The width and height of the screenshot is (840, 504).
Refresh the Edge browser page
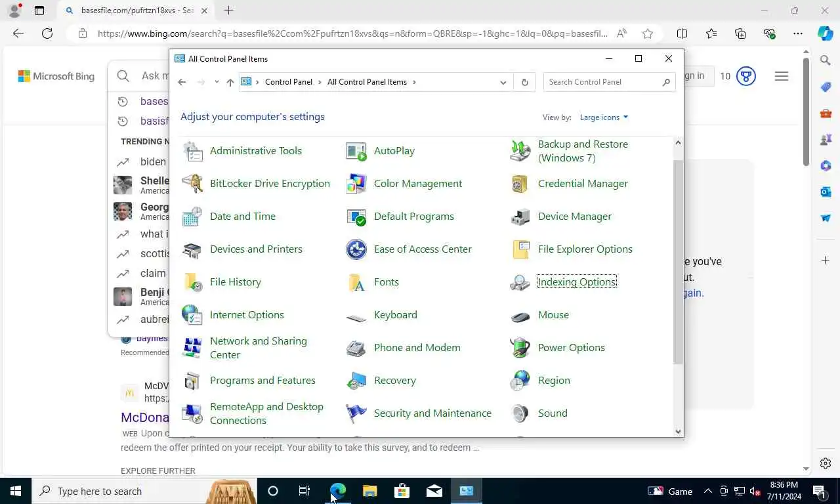coord(47,33)
